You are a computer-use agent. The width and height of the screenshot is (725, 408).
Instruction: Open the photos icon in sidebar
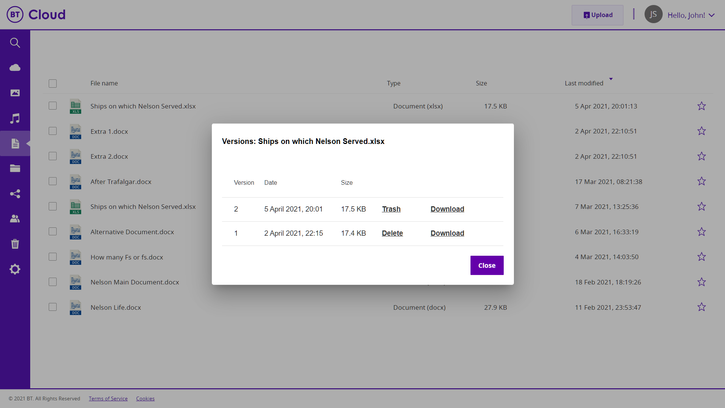(x=15, y=93)
